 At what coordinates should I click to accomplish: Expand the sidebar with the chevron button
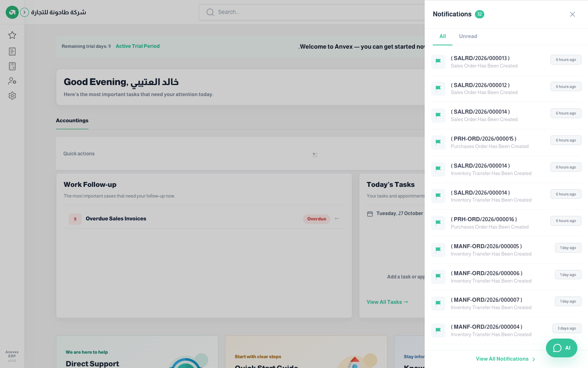[x=24, y=12]
